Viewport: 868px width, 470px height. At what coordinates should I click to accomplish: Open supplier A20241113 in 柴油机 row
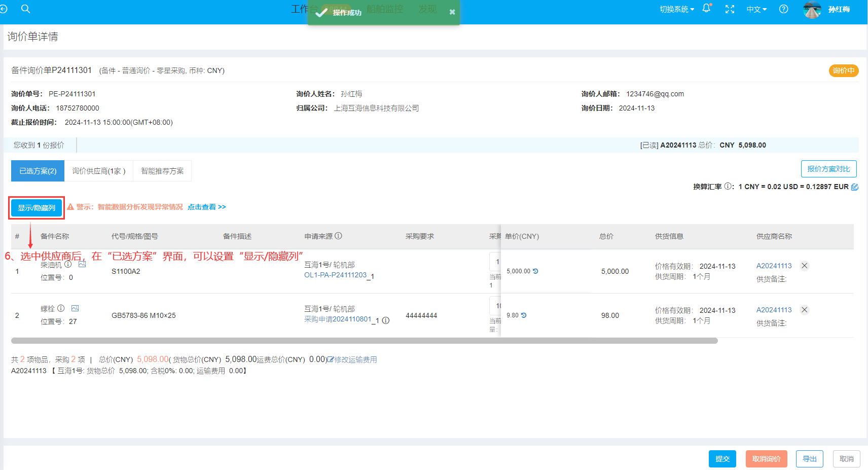tap(774, 266)
